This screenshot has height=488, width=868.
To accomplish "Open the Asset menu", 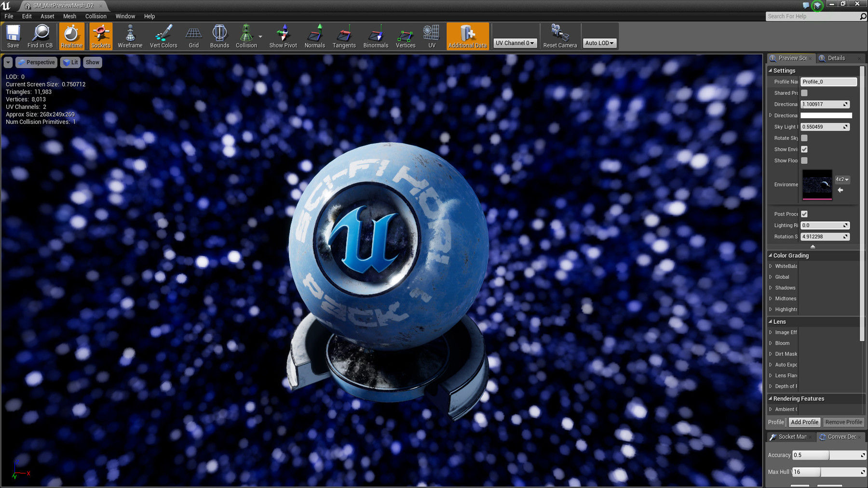I will click(47, 16).
